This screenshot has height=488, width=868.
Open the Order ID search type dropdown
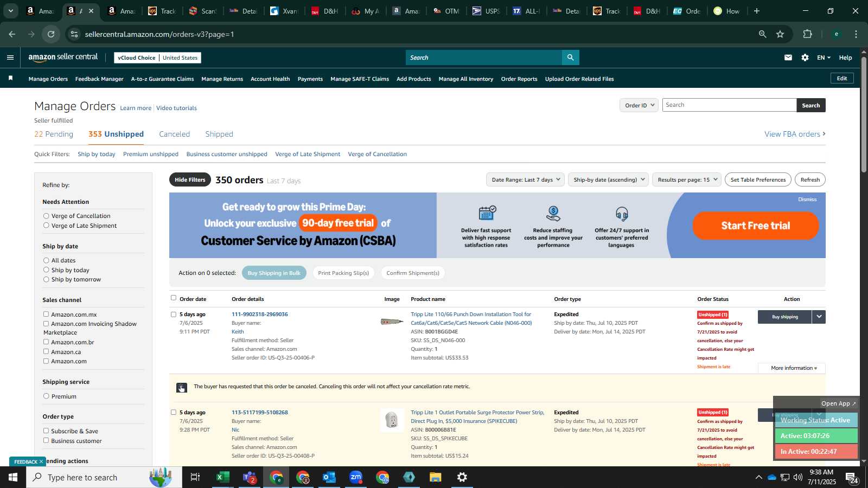639,105
